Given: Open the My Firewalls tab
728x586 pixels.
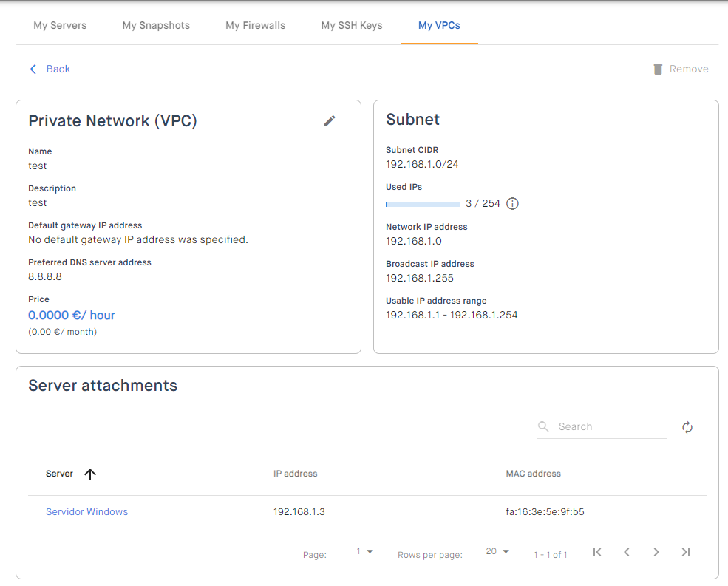Looking at the screenshot, I should coord(256,26).
